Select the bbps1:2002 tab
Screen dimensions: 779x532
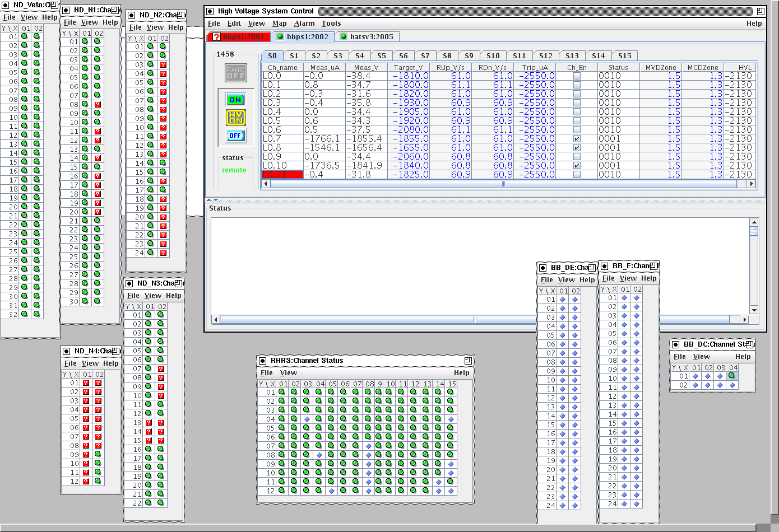[303, 37]
